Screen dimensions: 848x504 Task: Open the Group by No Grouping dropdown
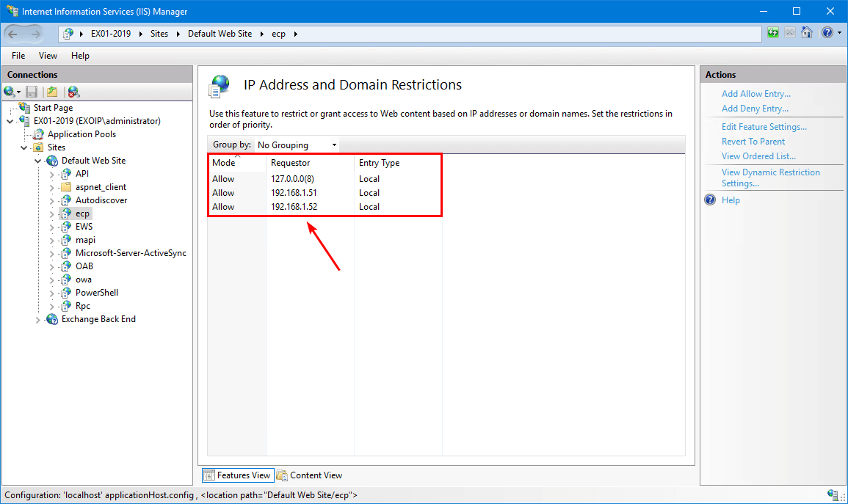pyautogui.click(x=297, y=145)
